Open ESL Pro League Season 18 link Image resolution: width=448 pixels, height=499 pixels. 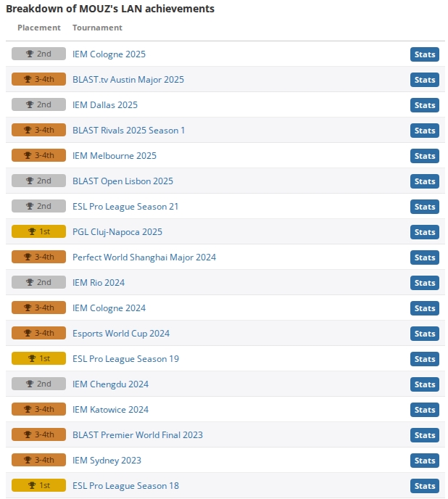pos(125,486)
